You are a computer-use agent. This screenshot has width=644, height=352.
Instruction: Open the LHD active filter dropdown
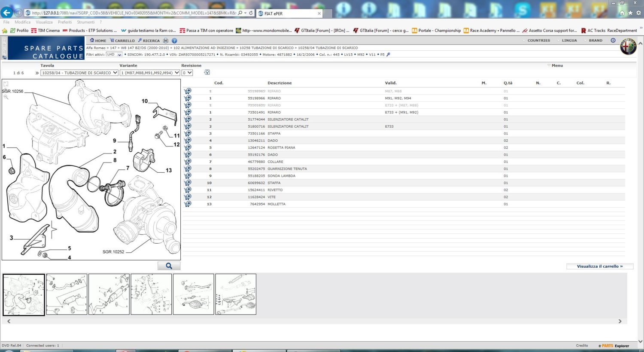[114, 55]
